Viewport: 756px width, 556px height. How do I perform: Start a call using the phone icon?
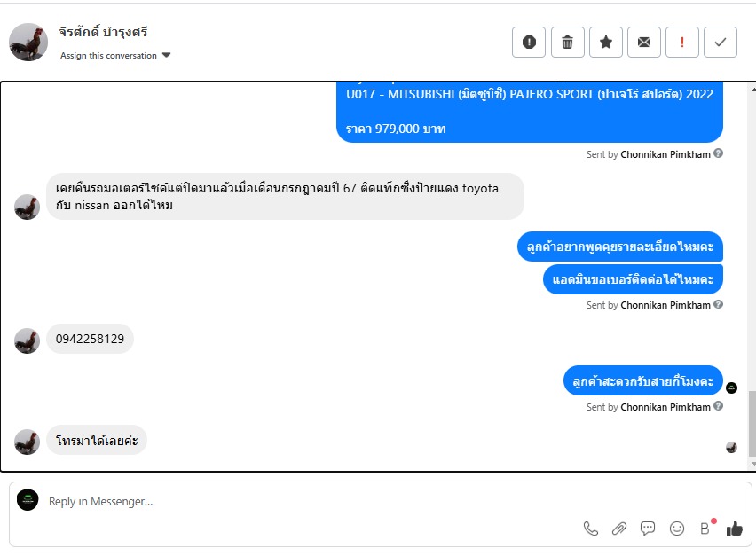[x=591, y=529]
